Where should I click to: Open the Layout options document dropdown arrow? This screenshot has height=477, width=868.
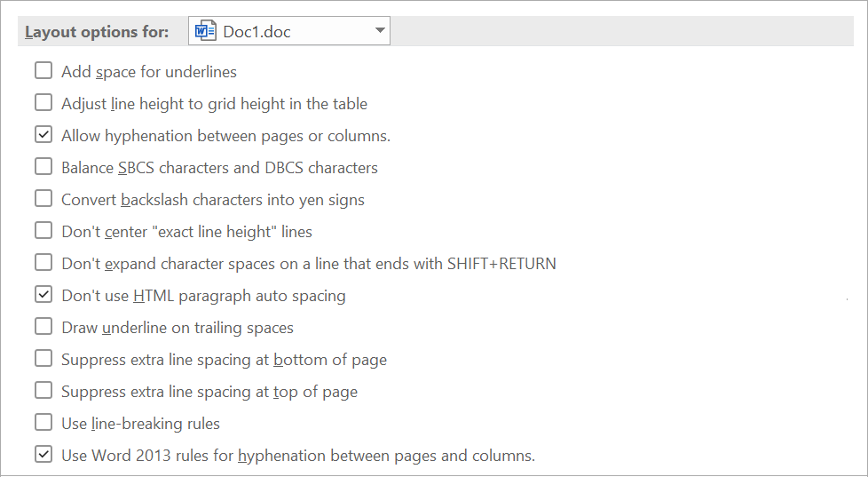(380, 30)
